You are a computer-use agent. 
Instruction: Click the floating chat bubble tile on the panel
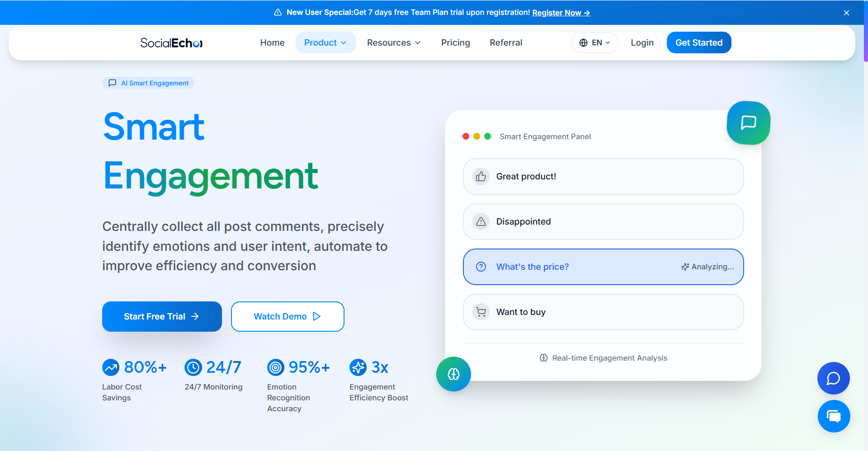749,123
